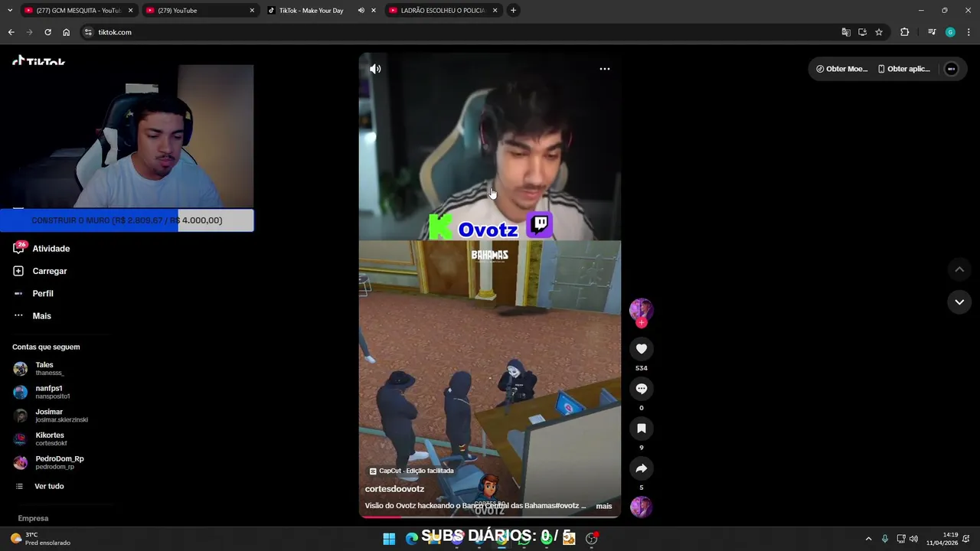Image resolution: width=980 pixels, height=551 pixels.
Task: View site information icon in address bar
Action: click(88, 32)
